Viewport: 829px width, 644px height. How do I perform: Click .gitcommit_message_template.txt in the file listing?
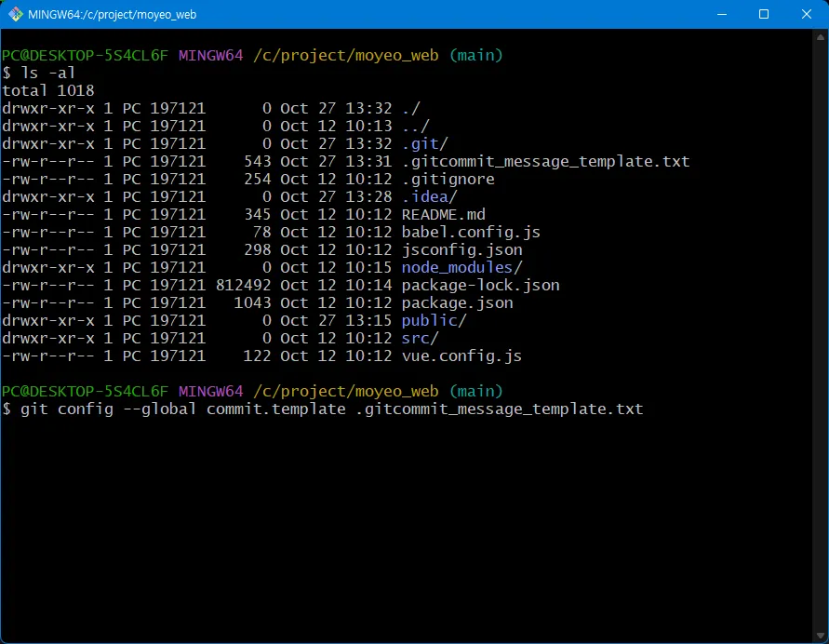pyautogui.click(x=545, y=161)
